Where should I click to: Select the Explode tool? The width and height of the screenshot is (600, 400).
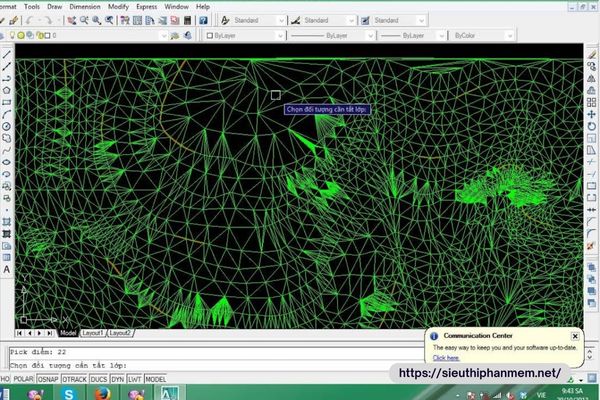coord(592,245)
